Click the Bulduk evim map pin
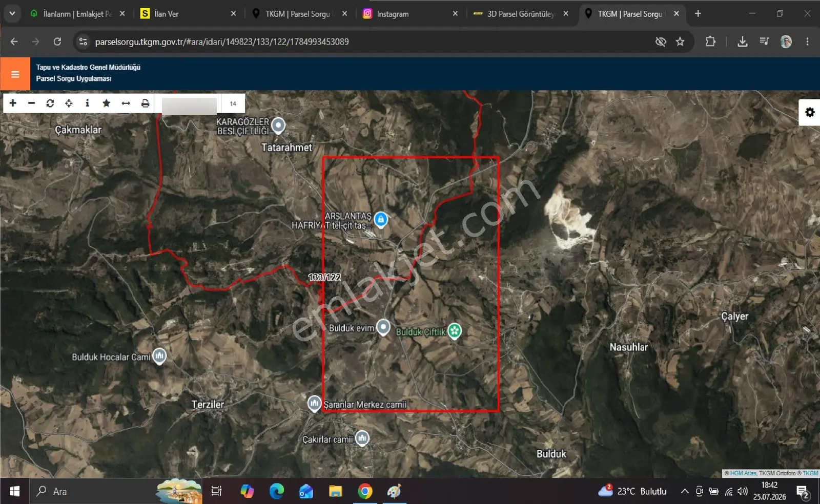 (383, 327)
